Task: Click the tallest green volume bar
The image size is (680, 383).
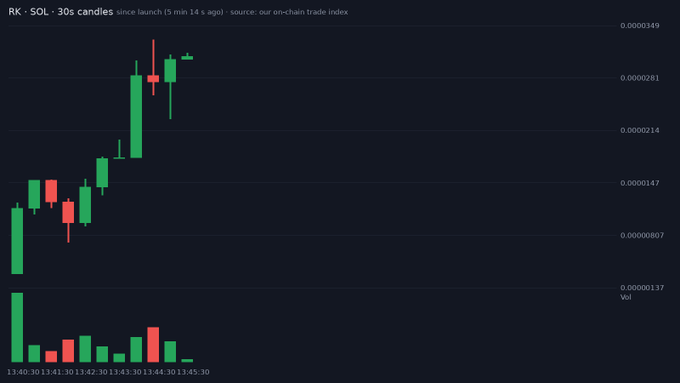Action: pyautogui.click(x=17, y=327)
